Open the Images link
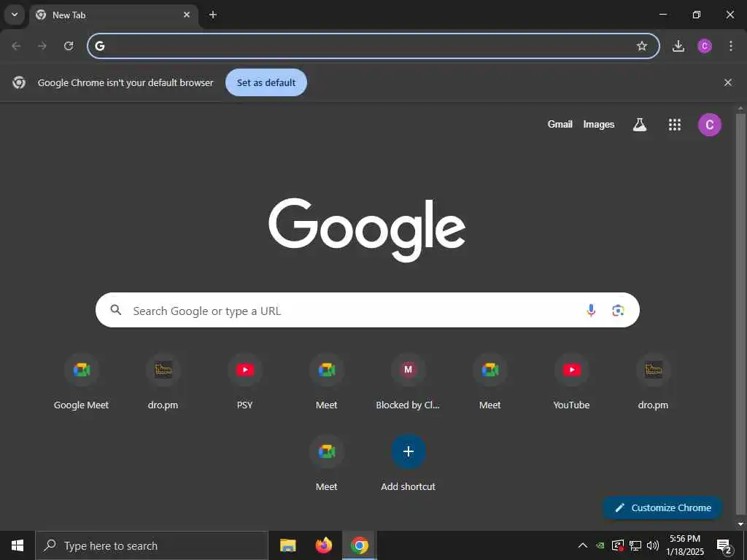 pos(599,124)
